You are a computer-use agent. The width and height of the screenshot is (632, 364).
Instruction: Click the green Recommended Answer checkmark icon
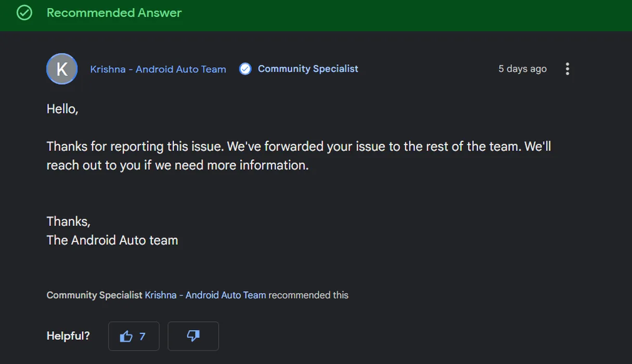coord(24,13)
